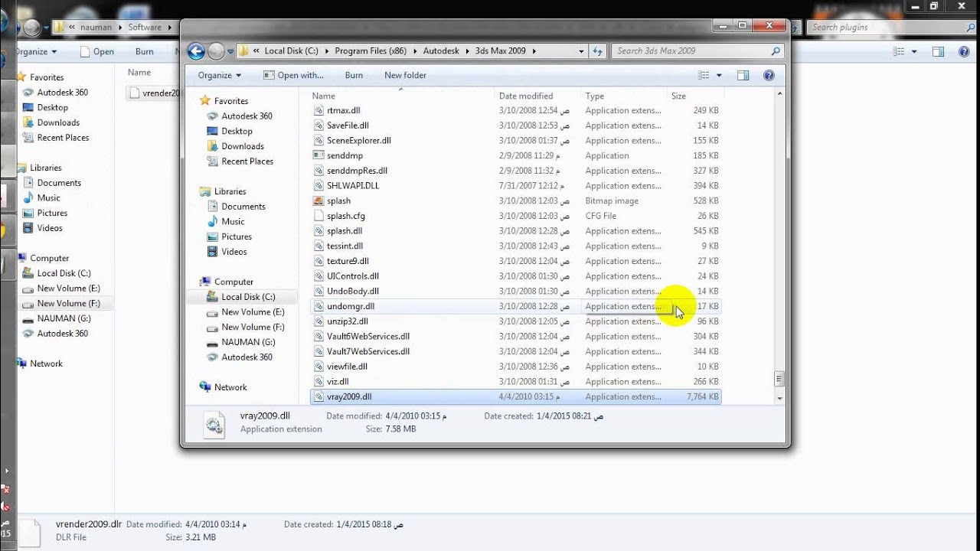
Task: Select vrender2009.dlr file in background window
Action: pos(153,93)
